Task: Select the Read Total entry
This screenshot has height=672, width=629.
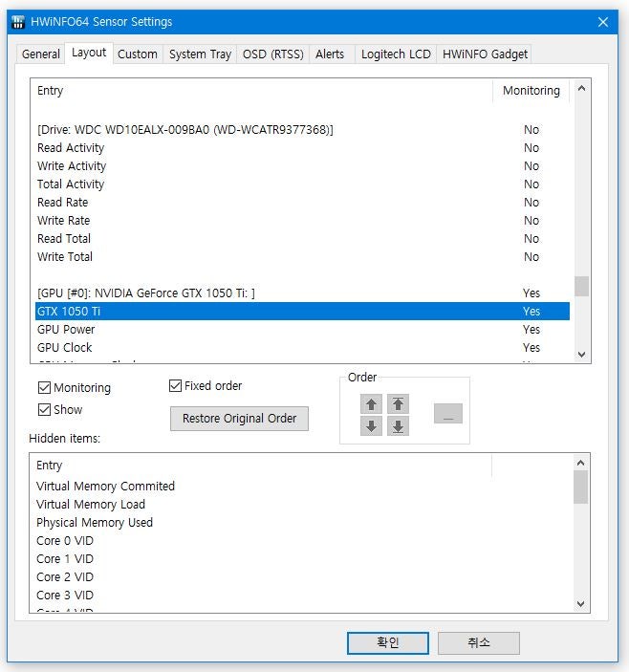Action: 302,239
